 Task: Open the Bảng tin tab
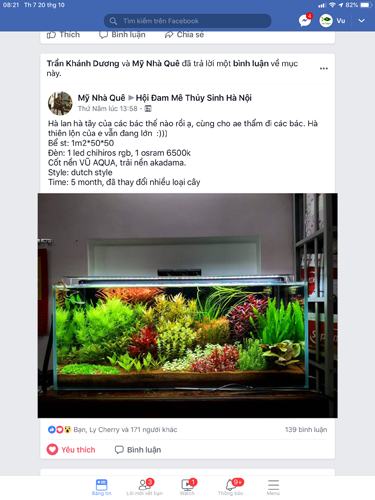[x=101, y=487]
